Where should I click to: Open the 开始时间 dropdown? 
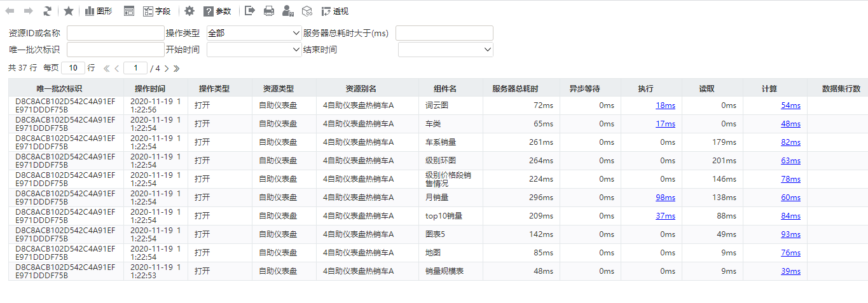(254, 50)
